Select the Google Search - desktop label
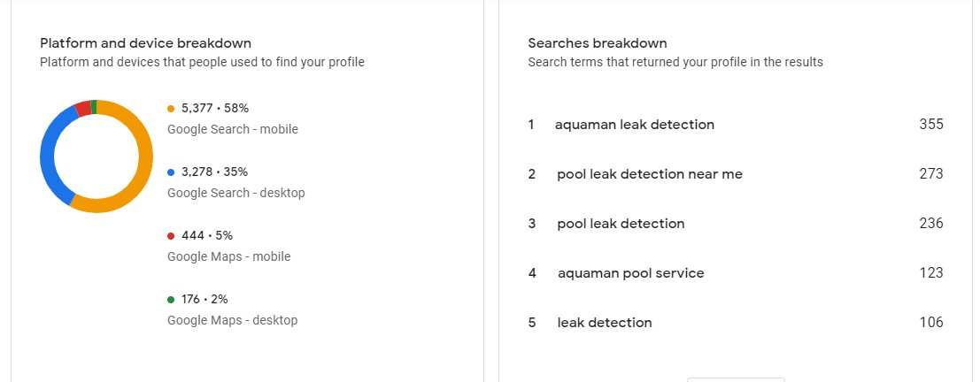Viewport: 980px width, 382px height. click(x=235, y=193)
